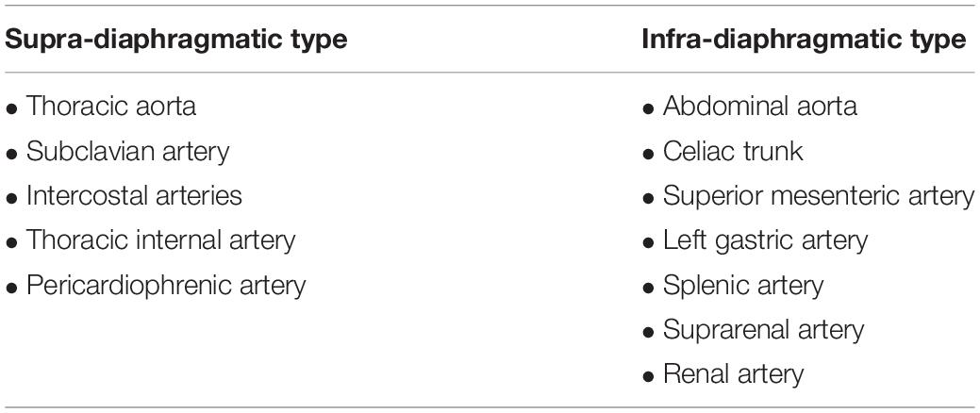Click the Abdominal aorta entry

pos(760,107)
